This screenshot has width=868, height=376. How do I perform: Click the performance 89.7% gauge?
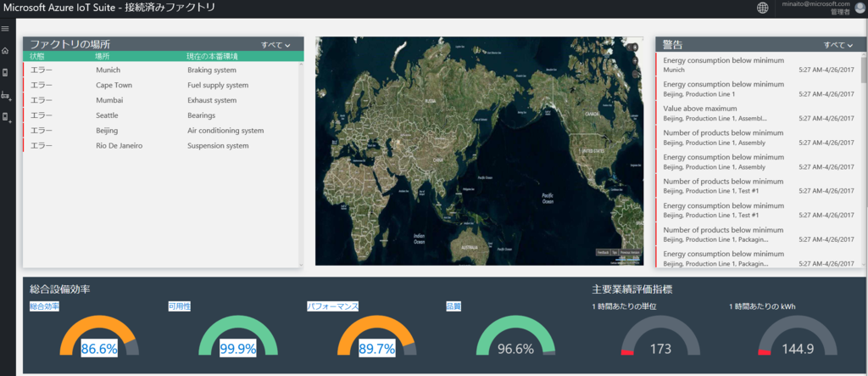pyautogui.click(x=377, y=335)
